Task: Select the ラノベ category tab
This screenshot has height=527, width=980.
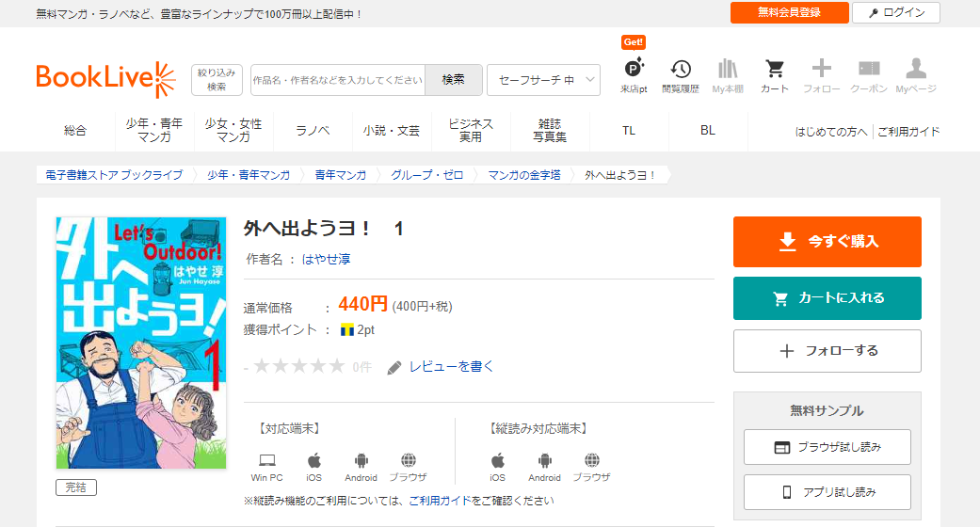Action: 313,131
